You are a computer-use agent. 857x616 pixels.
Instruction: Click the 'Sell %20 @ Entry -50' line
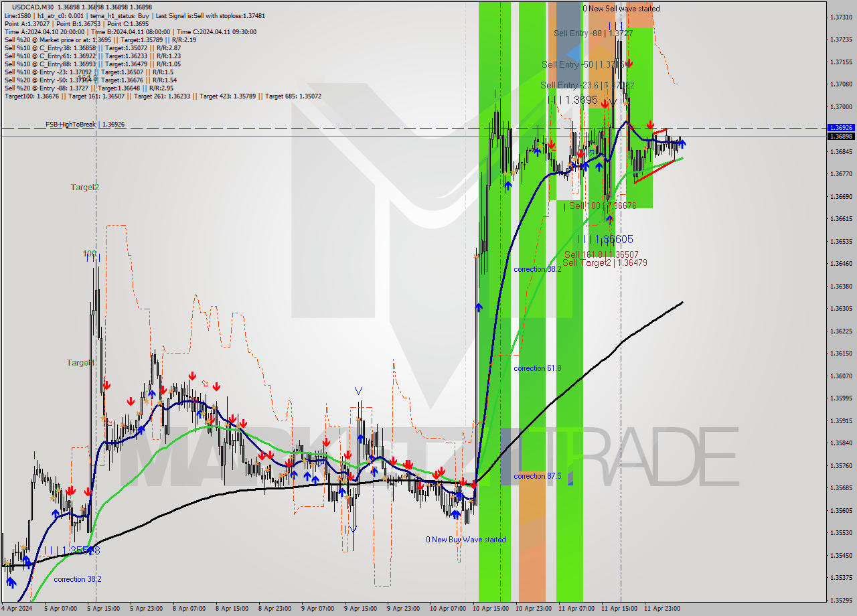(90, 80)
